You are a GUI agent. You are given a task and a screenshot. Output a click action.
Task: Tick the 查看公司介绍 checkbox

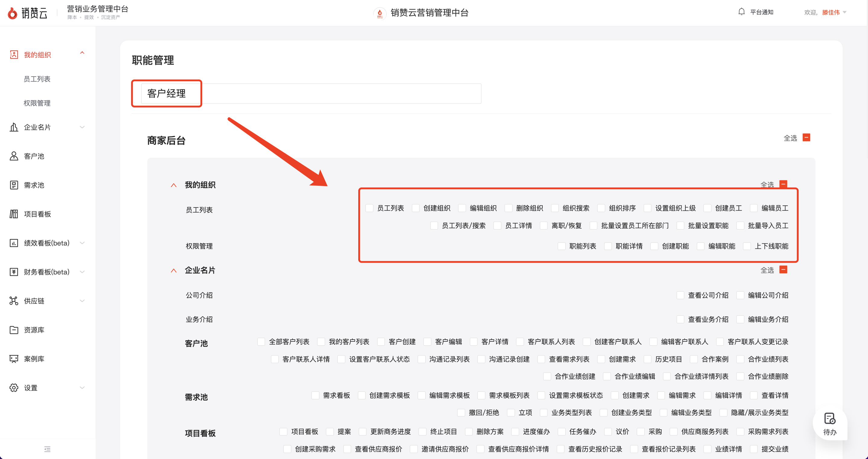[680, 295]
